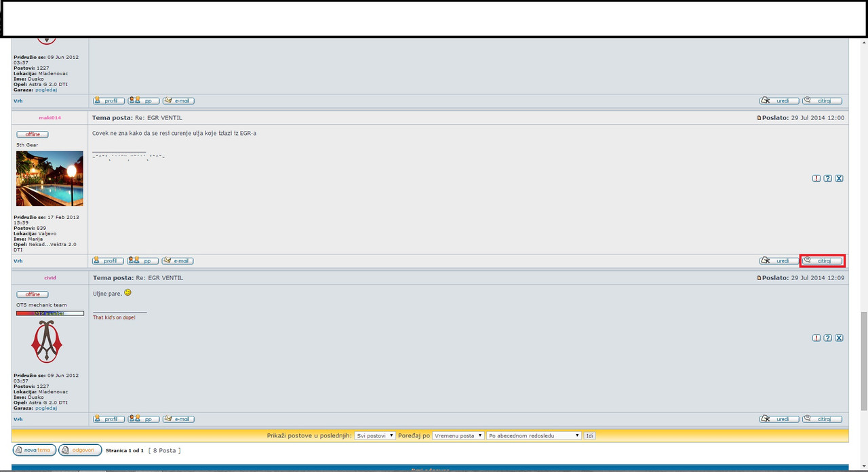
Task: Click the delete (X) icon in maki014's post
Action: [x=839, y=178]
